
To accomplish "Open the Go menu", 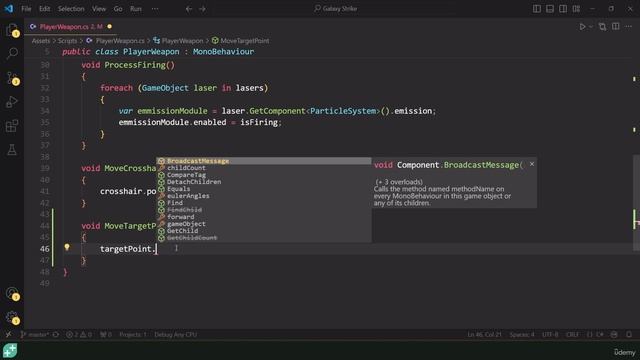I will click(118, 9).
